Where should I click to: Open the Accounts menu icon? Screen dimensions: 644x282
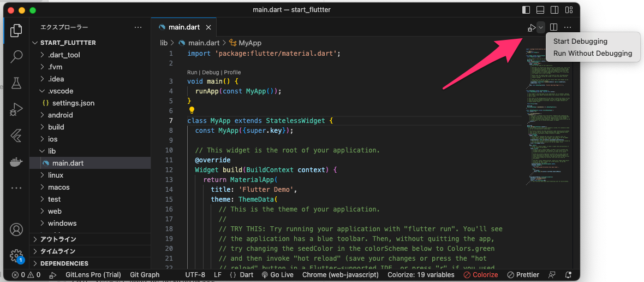[16, 230]
